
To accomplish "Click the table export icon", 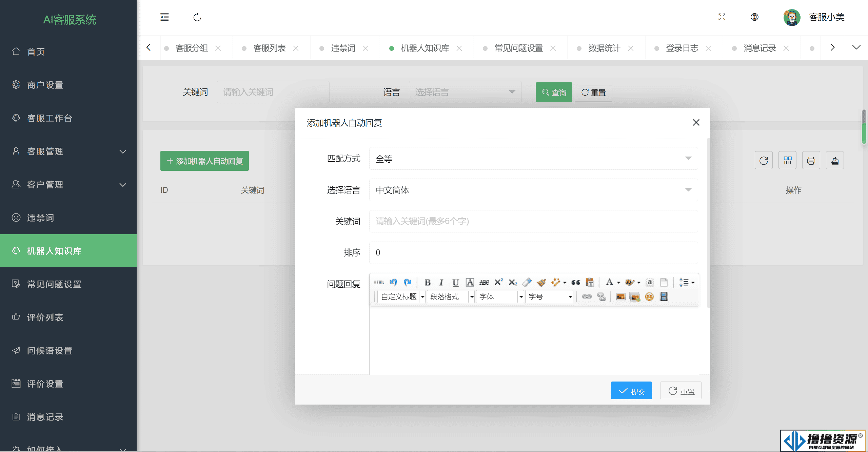I will point(835,160).
